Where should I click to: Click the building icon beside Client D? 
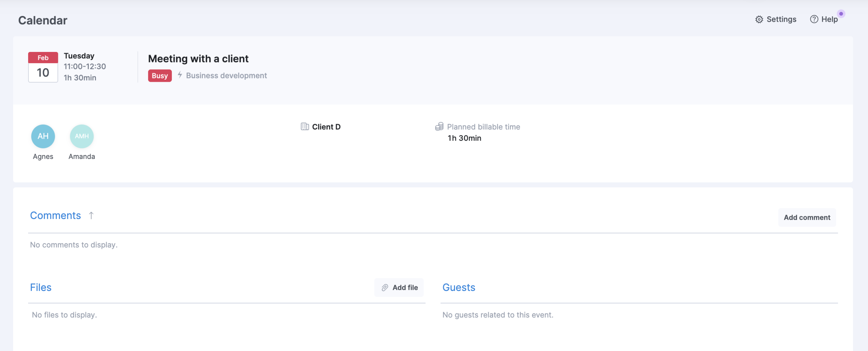(x=304, y=127)
